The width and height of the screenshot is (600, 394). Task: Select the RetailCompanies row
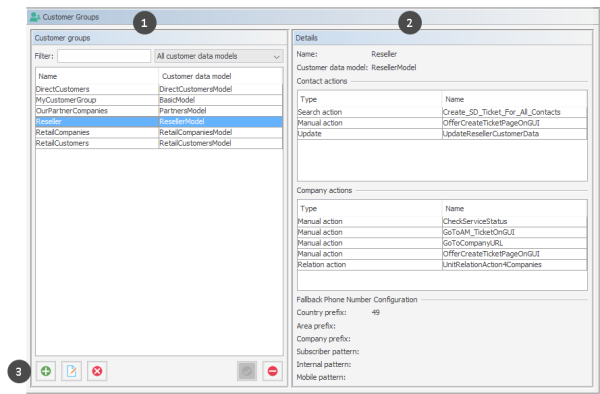(159, 132)
